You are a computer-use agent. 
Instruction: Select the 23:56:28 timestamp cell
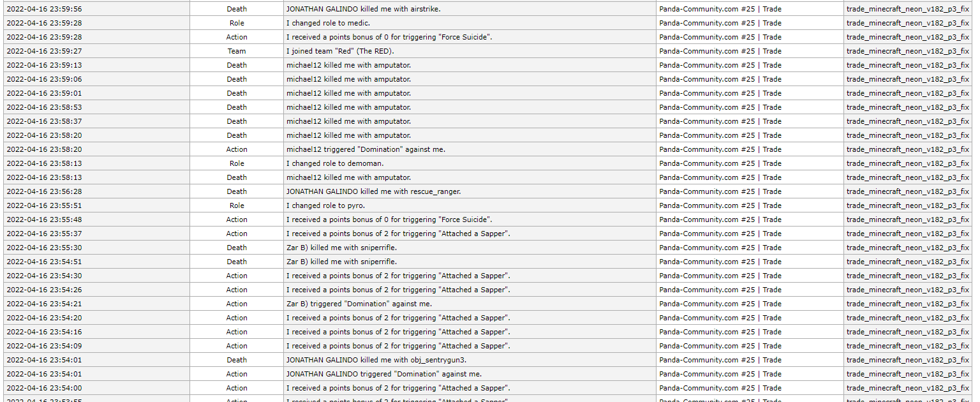(x=44, y=191)
